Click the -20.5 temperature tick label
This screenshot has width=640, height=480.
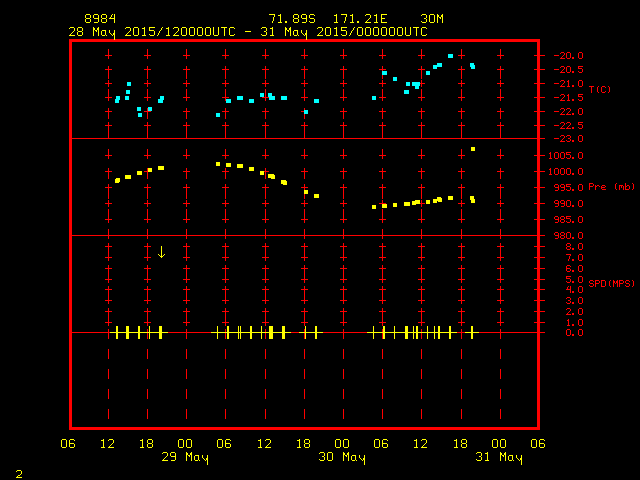pos(568,70)
